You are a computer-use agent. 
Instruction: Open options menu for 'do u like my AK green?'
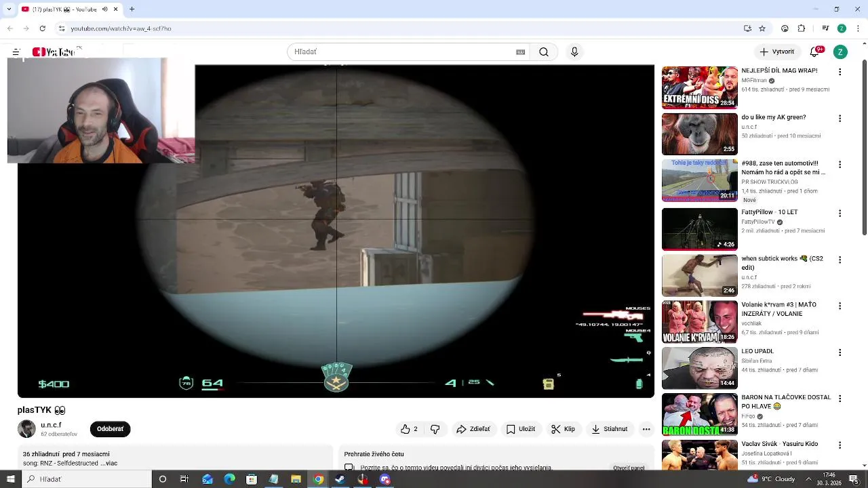click(x=840, y=119)
